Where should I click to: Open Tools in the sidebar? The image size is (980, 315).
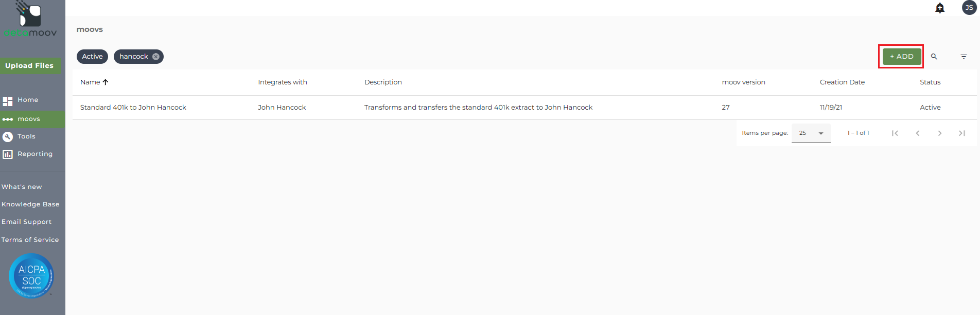26,136
